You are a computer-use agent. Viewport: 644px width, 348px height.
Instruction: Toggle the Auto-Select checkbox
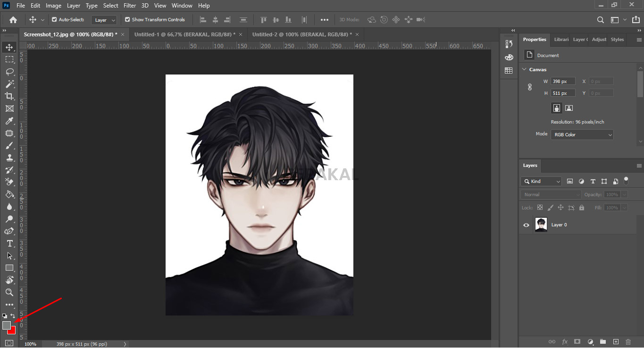click(x=55, y=20)
